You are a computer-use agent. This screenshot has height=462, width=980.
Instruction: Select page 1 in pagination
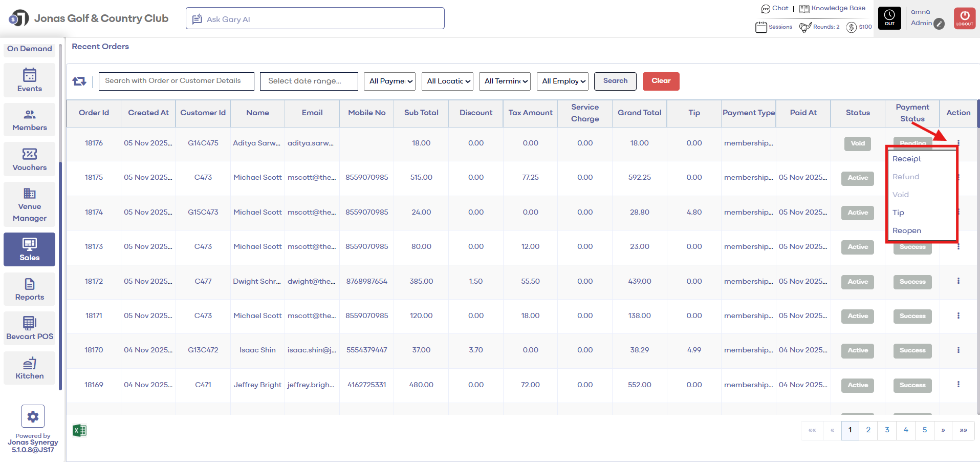[850, 430]
